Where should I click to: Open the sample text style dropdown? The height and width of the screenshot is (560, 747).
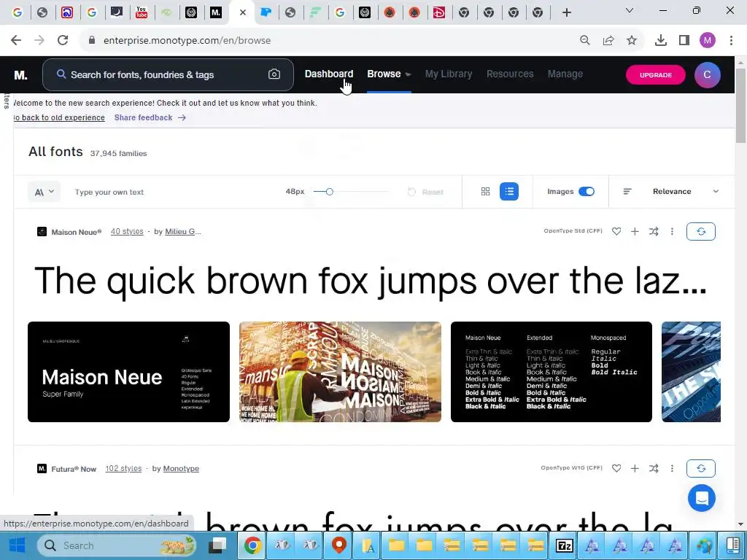[x=44, y=192]
